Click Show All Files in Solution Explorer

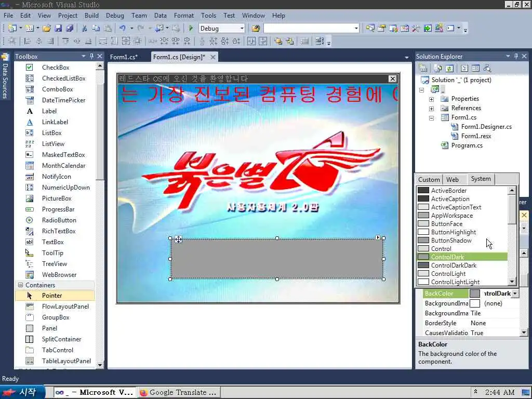438,68
